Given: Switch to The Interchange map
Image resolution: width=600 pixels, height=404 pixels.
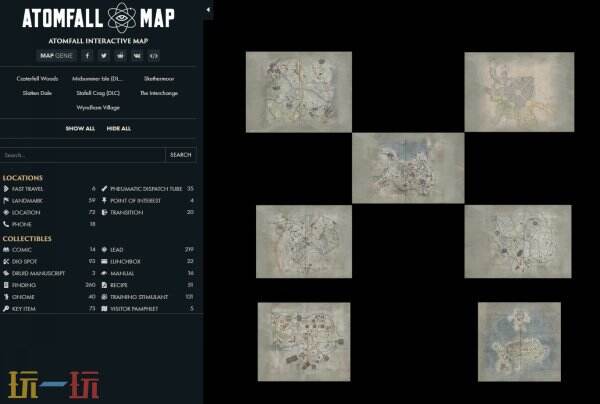Looking at the screenshot, I should pyautogui.click(x=159, y=93).
